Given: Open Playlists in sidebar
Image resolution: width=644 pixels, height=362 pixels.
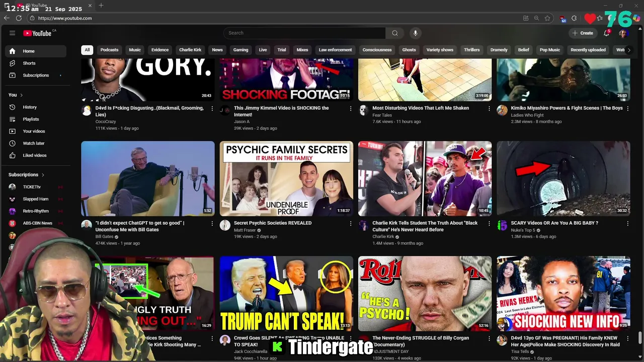Looking at the screenshot, I should (35, 119).
